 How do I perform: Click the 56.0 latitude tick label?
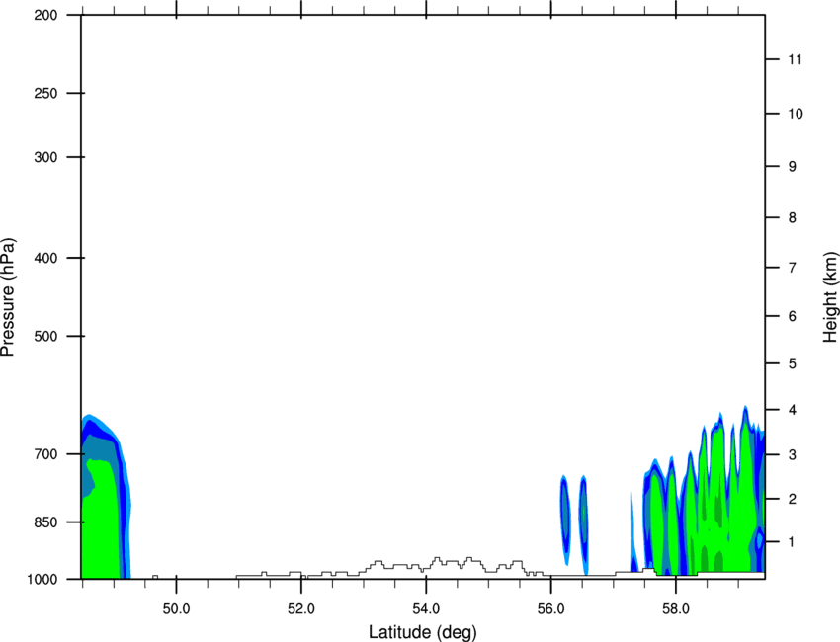point(550,609)
